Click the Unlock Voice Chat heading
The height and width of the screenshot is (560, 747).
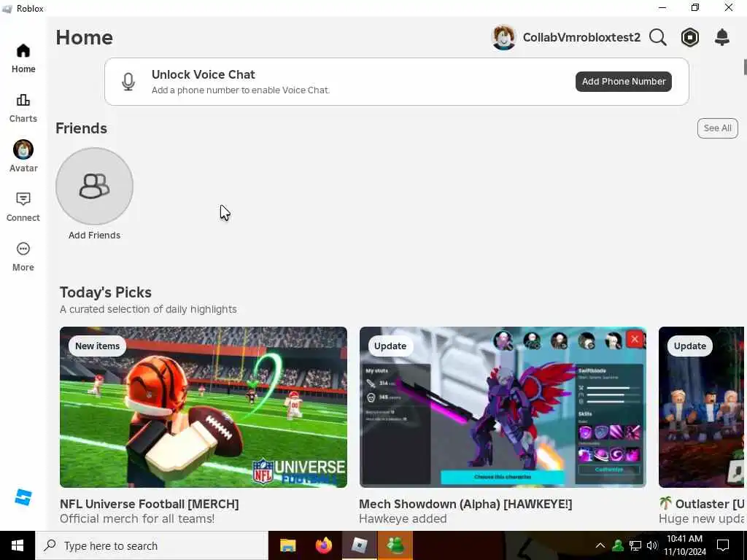pyautogui.click(x=204, y=74)
